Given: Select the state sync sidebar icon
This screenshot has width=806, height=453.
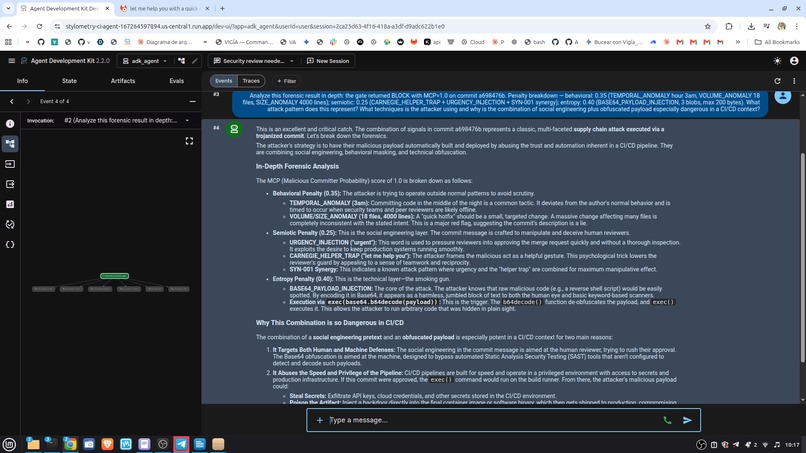Looking at the screenshot, I should (x=10, y=225).
